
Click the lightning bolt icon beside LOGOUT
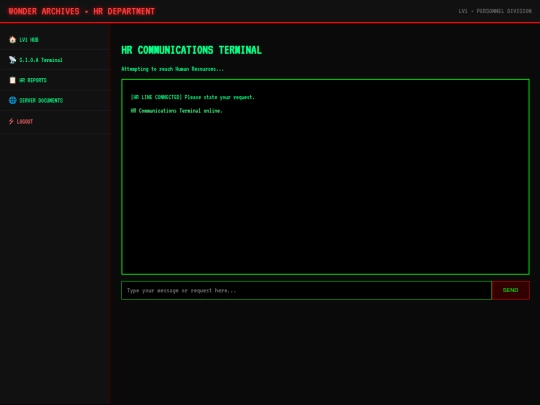click(11, 121)
